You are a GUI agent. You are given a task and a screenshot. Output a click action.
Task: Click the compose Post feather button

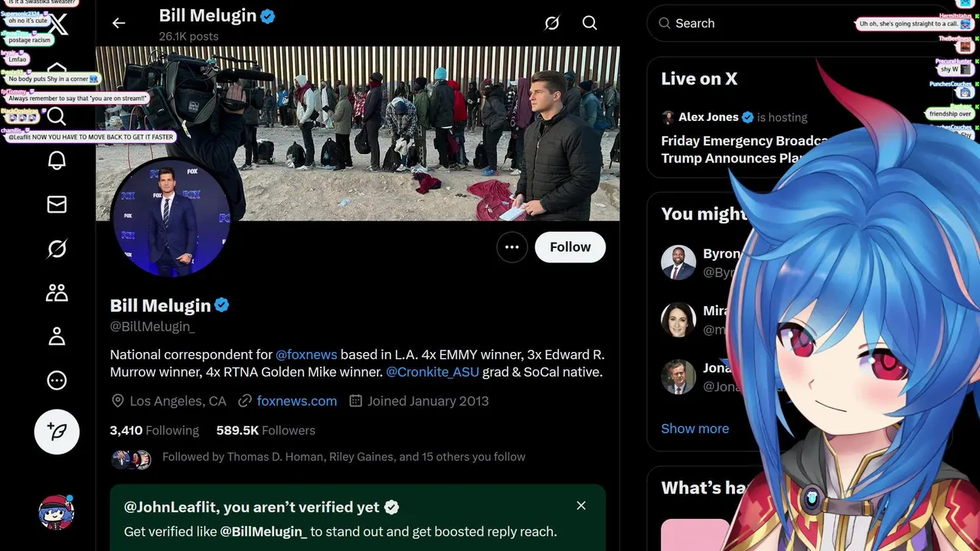[x=57, y=432]
